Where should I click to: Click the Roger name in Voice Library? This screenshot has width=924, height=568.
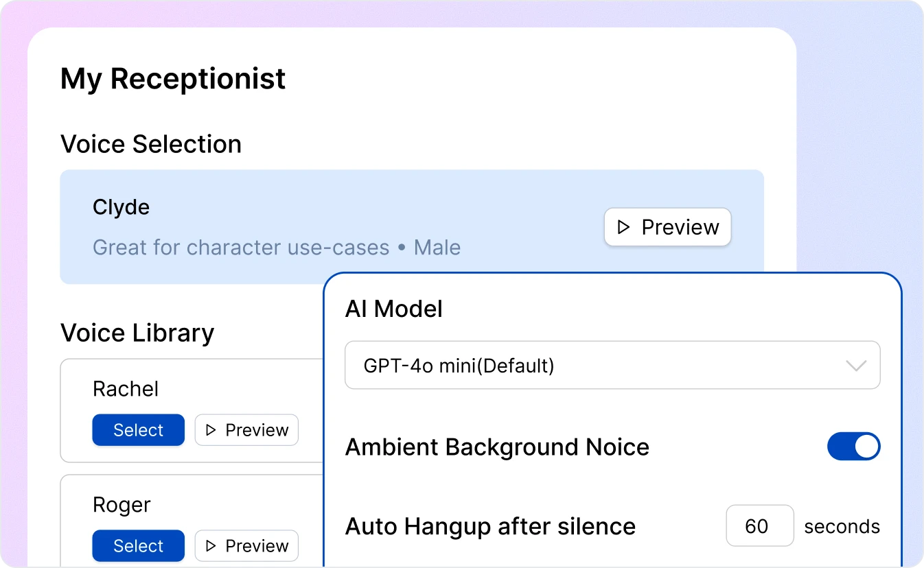click(x=122, y=505)
